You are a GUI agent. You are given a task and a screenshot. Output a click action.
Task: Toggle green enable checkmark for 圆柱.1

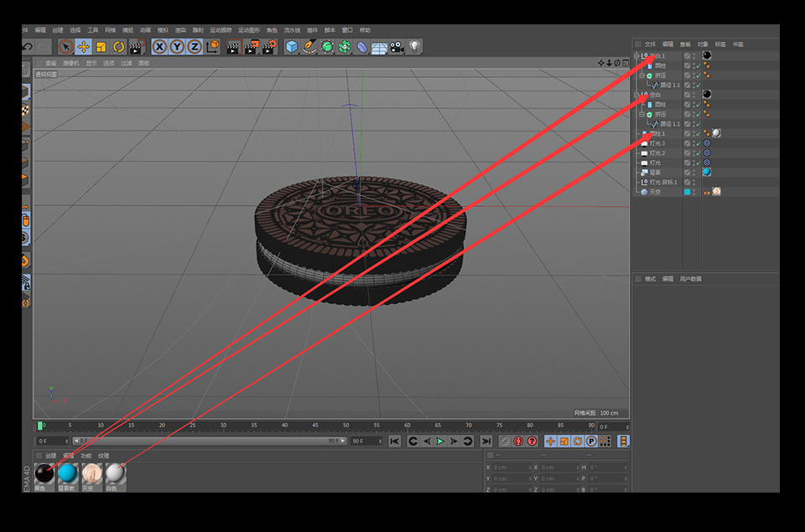tap(698, 134)
